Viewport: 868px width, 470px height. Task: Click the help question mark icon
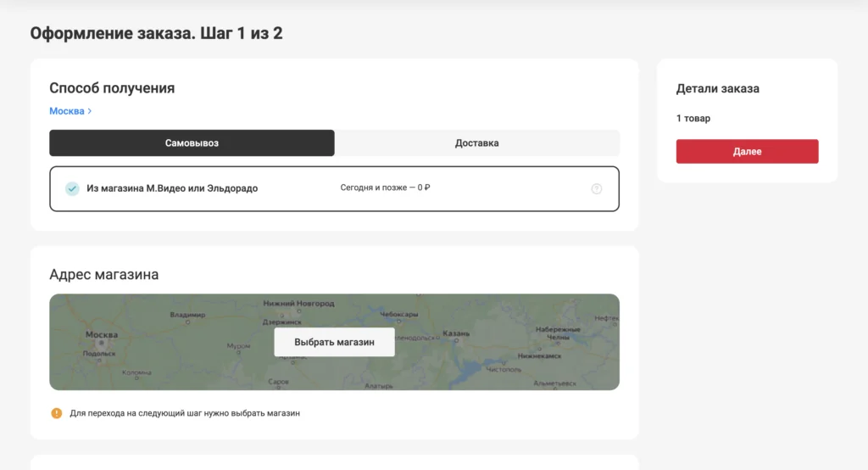596,188
